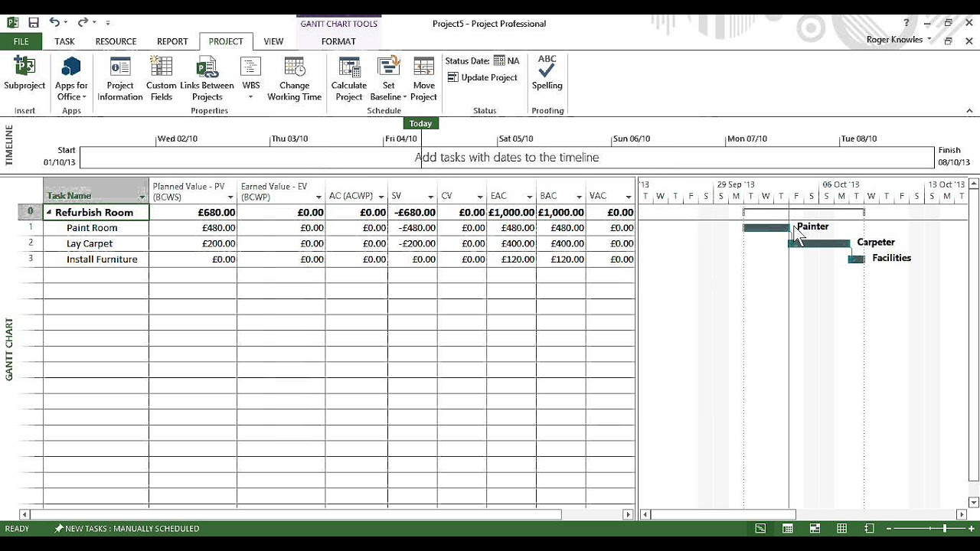Set the Status Date field
The width and height of the screenshot is (980, 551).
click(x=482, y=60)
